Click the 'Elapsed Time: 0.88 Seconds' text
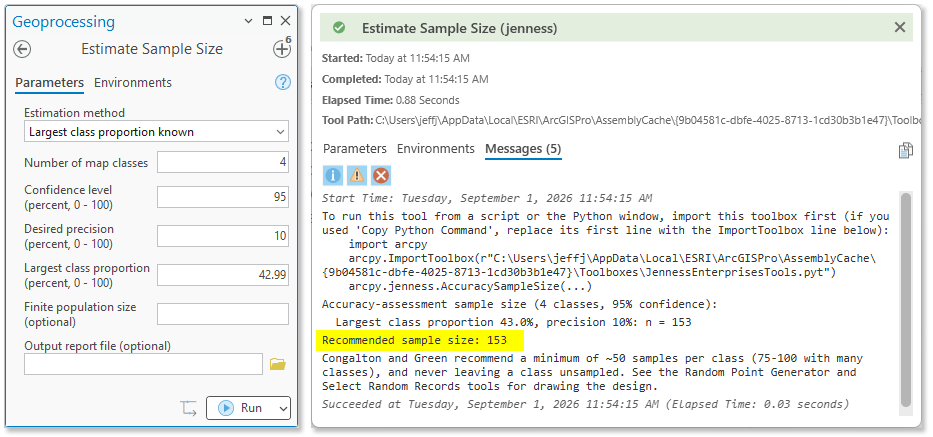This screenshot has width=933, height=437. click(x=390, y=100)
